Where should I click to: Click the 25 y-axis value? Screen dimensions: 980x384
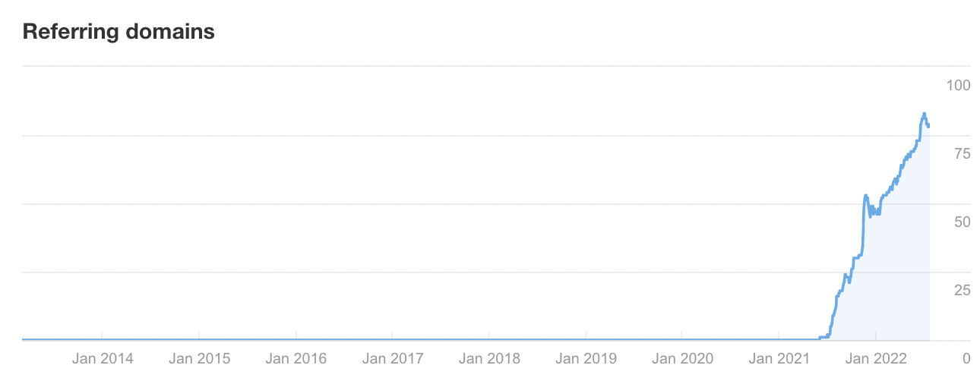click(962, 291)
